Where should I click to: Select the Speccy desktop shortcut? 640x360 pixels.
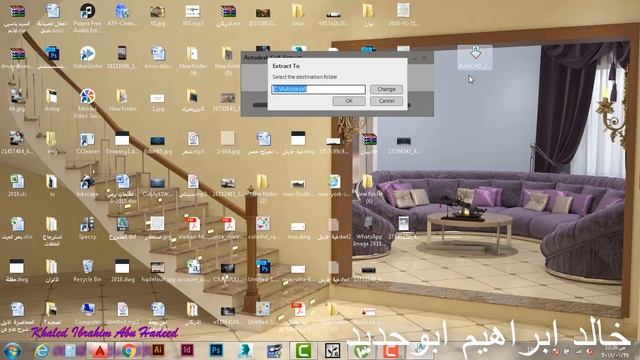[87, 228]
